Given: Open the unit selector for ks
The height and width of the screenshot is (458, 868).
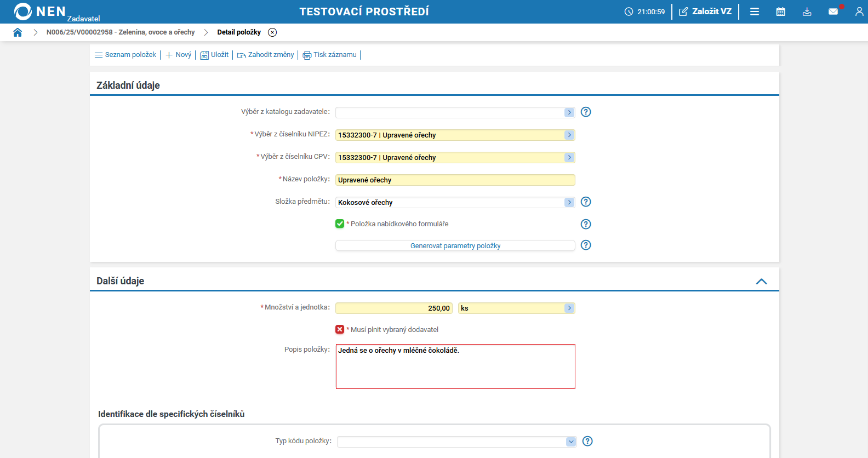Looking at the screenshot, I should (x=569, y=308).
